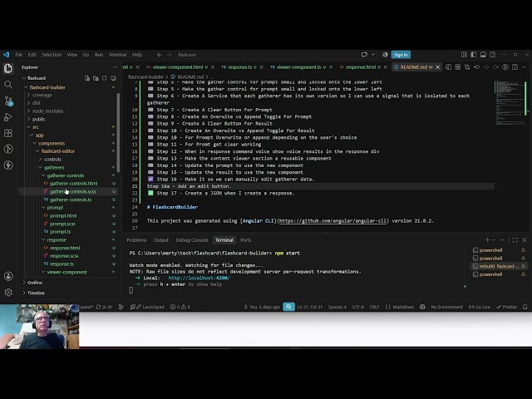
Task: Click the New Folder icon in Explorer
Action: 96,78
